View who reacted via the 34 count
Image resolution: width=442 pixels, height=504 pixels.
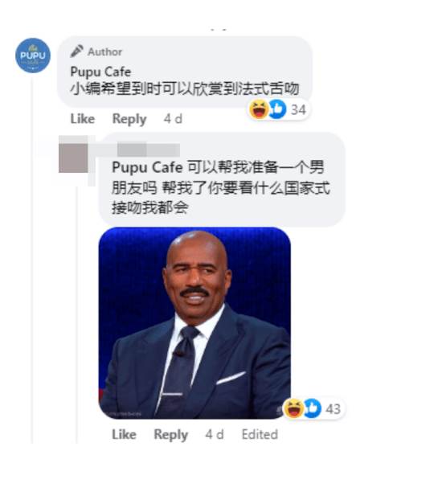tap(298, 110)
